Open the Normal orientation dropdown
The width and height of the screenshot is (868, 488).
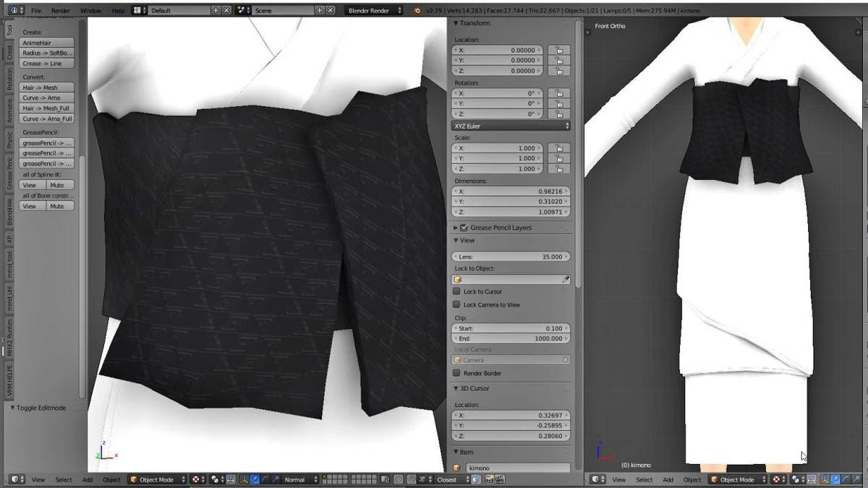click(300, 479)
